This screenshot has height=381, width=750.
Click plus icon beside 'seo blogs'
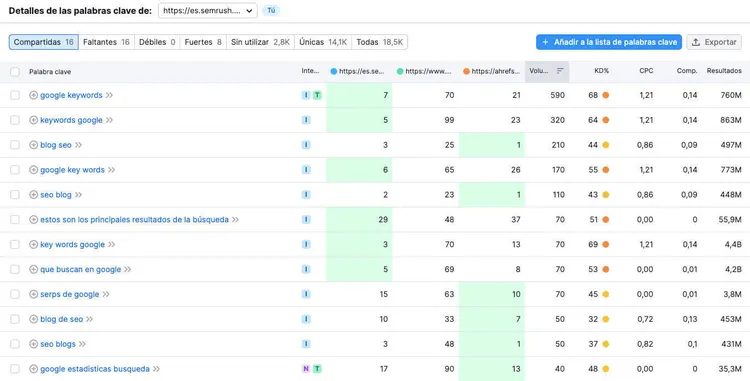click(x=33, y=344)
